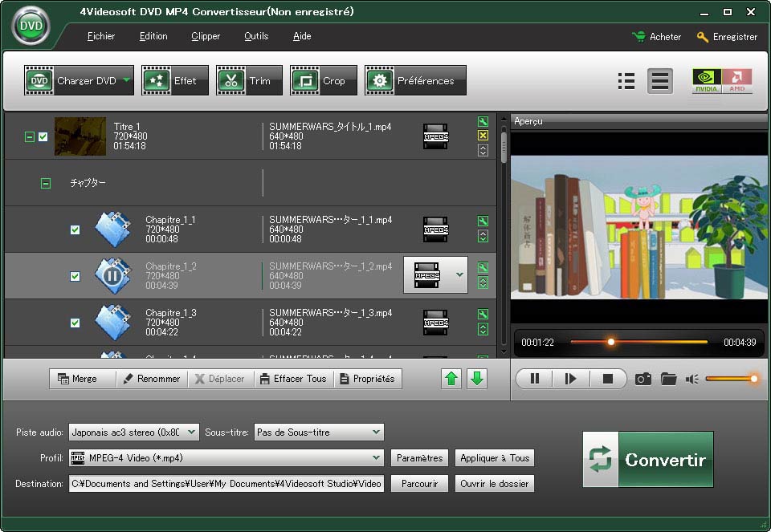Screen dimensions: 771x532
Task: Click the Parcourir button
Action: tap(419, 484)
